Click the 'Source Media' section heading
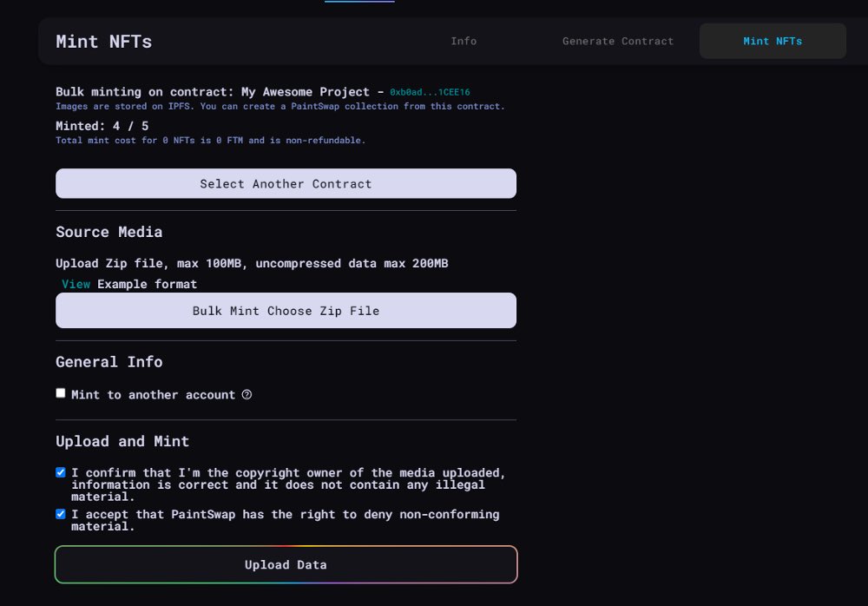This screenshot has width=868, height=606. (109, 232)
